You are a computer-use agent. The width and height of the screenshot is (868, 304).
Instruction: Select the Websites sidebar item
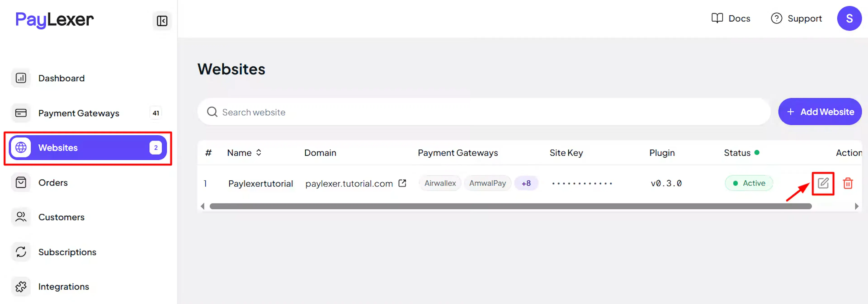pos(88,148)
